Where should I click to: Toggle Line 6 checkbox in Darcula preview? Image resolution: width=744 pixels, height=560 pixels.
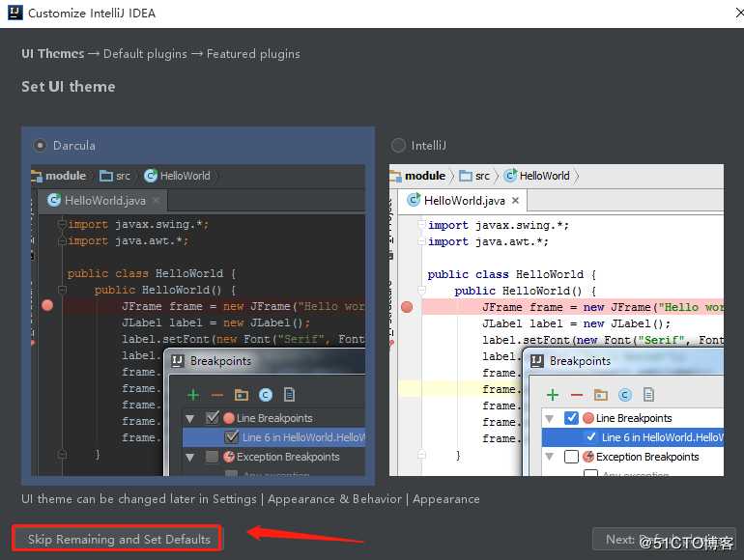coord(231,436)
